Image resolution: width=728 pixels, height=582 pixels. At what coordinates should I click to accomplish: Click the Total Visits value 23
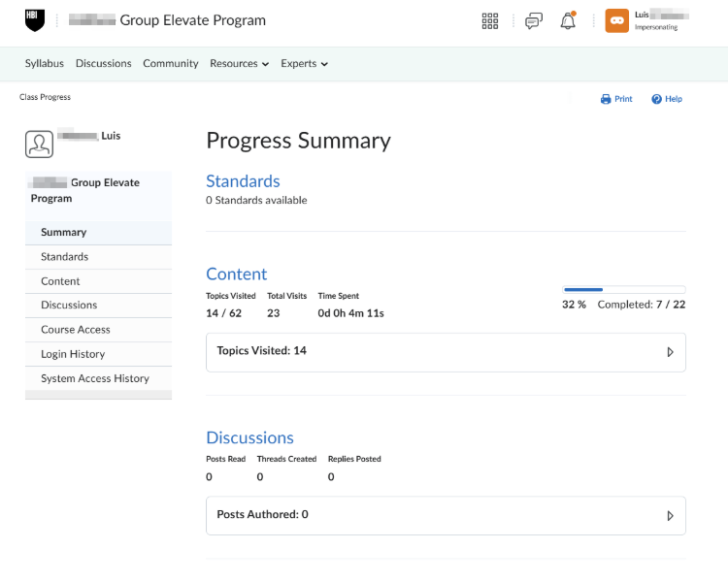274,313
